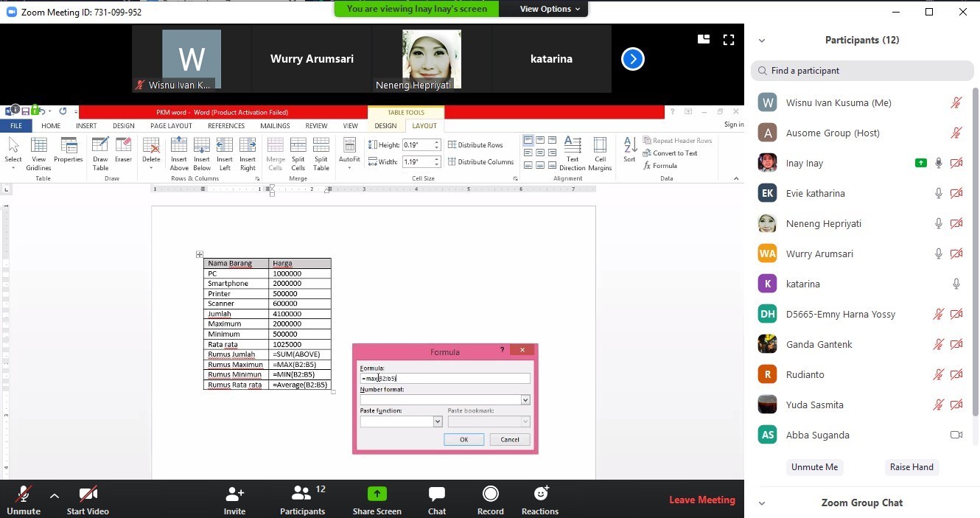Mute Wurry Arumsari's microphone
The height and width of the screenshot is (518, 980).
point(938,253)
